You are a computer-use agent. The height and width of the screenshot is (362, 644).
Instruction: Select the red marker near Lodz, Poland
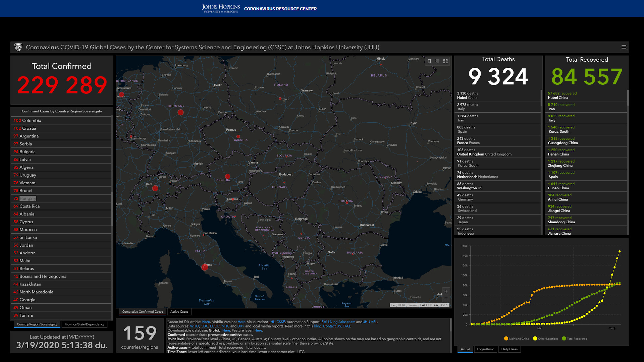click(280, 99)
